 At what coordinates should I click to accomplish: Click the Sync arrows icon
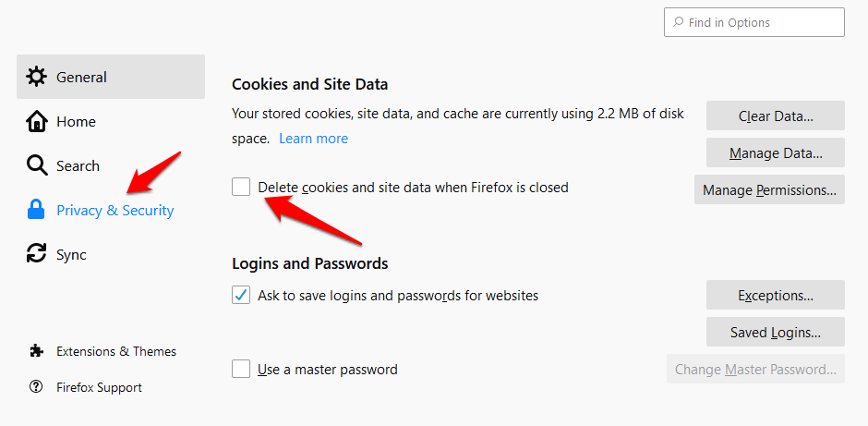pyautogui.click(x=37, y=254)
